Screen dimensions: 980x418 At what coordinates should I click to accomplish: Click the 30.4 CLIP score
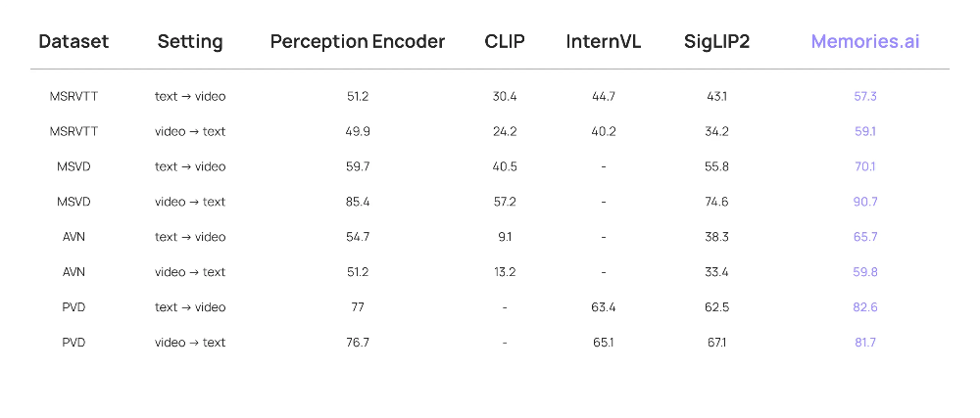(x=505, y=97)
